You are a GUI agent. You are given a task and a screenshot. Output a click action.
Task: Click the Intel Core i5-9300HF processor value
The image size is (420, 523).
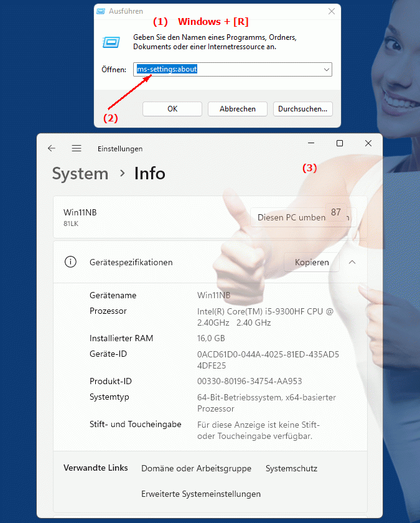265,317
